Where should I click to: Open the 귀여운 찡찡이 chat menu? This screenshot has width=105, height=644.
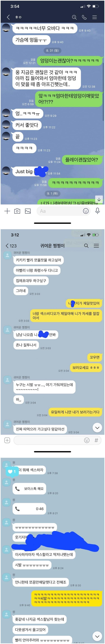point(96,246)
